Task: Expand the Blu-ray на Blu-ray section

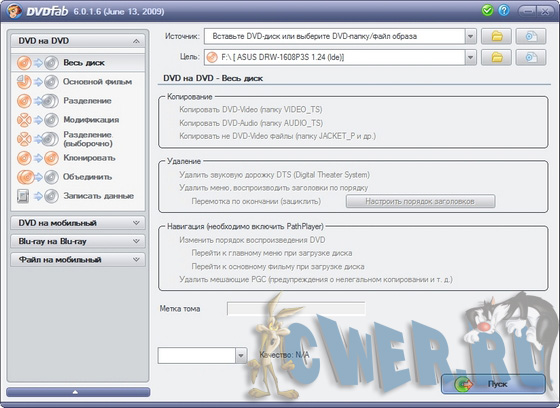Action: point(78,242)
